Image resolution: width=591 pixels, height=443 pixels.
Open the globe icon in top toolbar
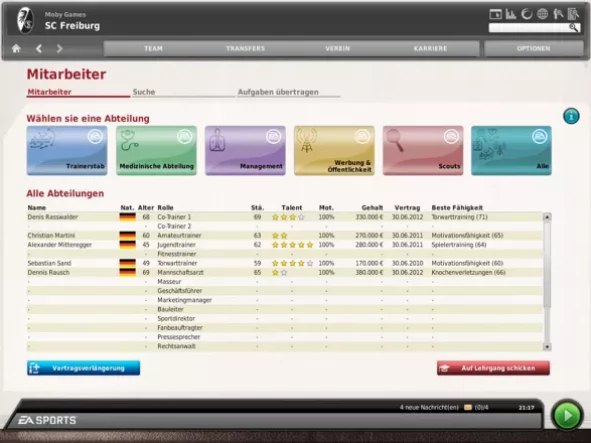click(542, 14)
